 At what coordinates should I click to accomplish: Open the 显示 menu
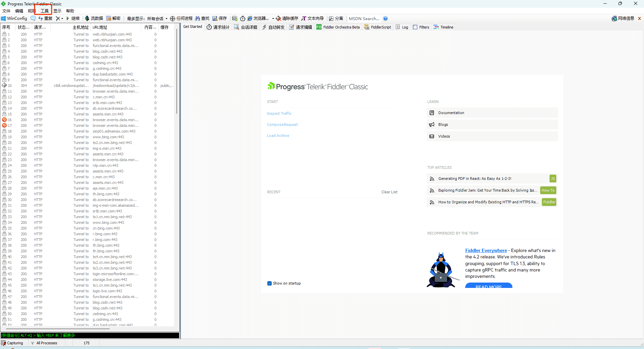click(57, 11)
